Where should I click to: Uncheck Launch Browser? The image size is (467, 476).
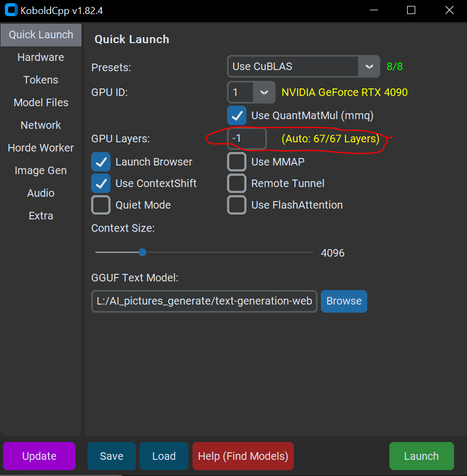pos(101,162)
